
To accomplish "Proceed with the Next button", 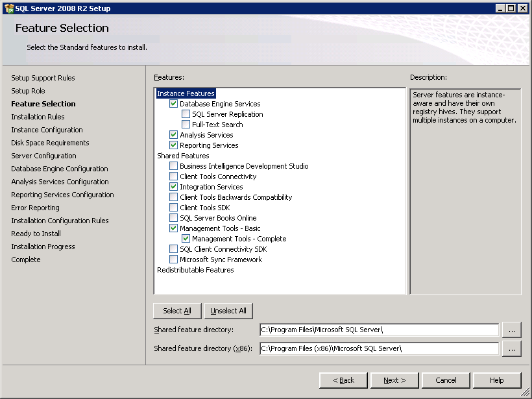I will tap(394, 380).
